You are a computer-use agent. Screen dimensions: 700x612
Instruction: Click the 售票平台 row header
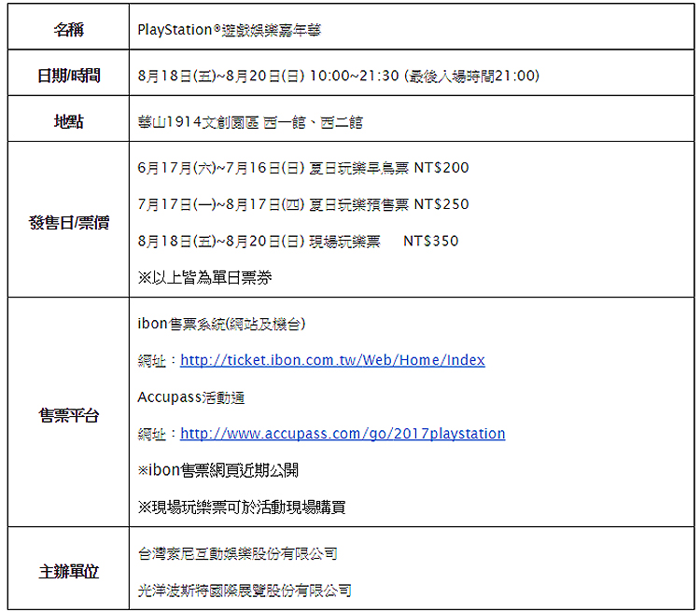(68, 415)
